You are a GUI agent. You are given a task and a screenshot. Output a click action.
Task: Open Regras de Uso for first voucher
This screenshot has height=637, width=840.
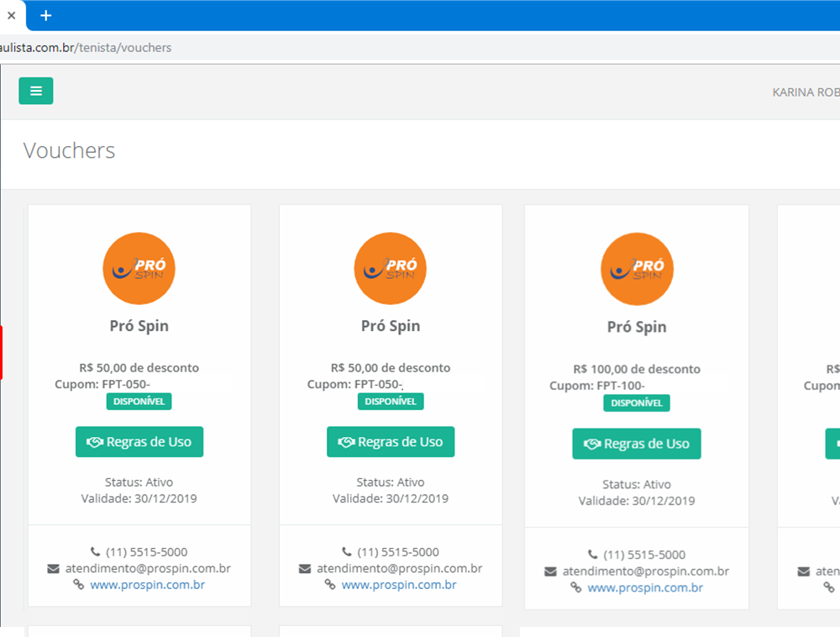pos(139,442)
